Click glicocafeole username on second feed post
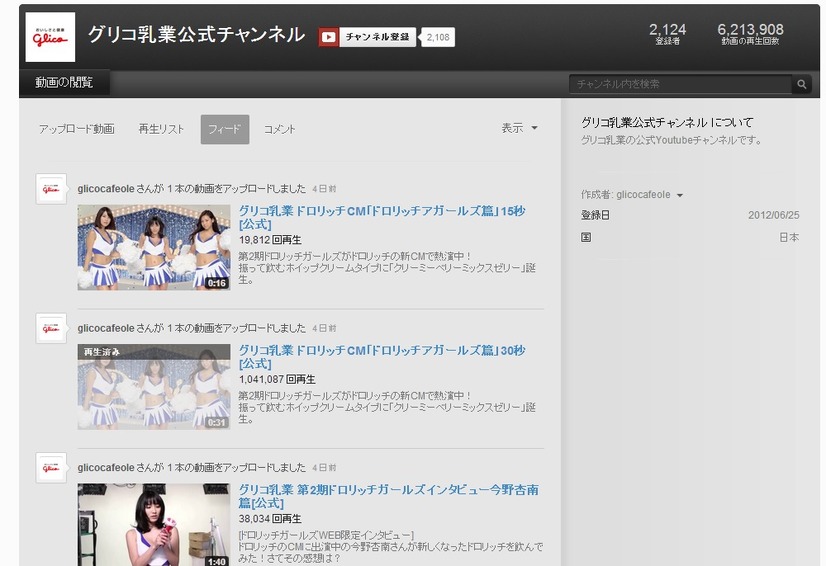Screen dimensions: 826x566 (106, 328)
